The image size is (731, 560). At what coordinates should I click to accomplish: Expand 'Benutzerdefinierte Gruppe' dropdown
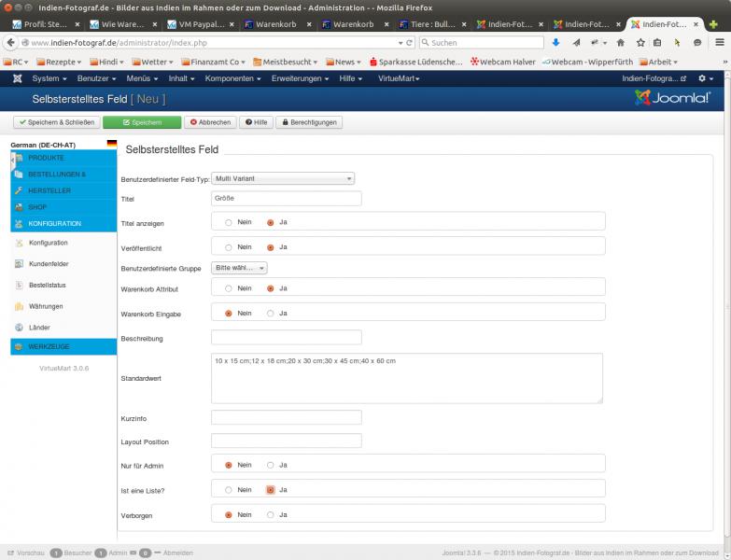tap(240, 268)
